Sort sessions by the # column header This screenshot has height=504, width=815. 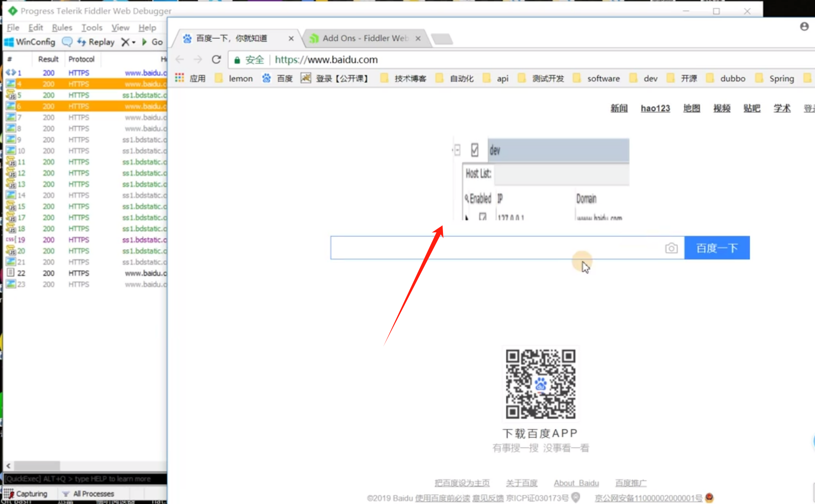click(x=10, y=59)
